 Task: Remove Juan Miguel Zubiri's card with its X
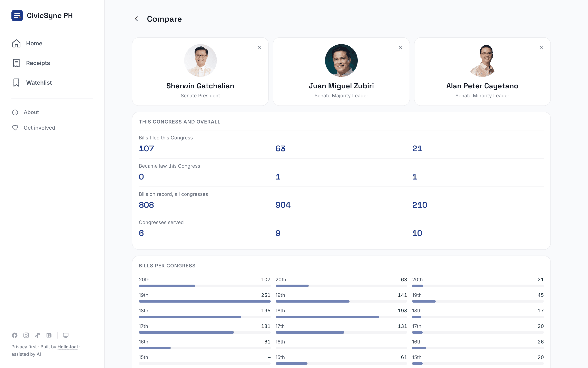[x=400, y=47]
